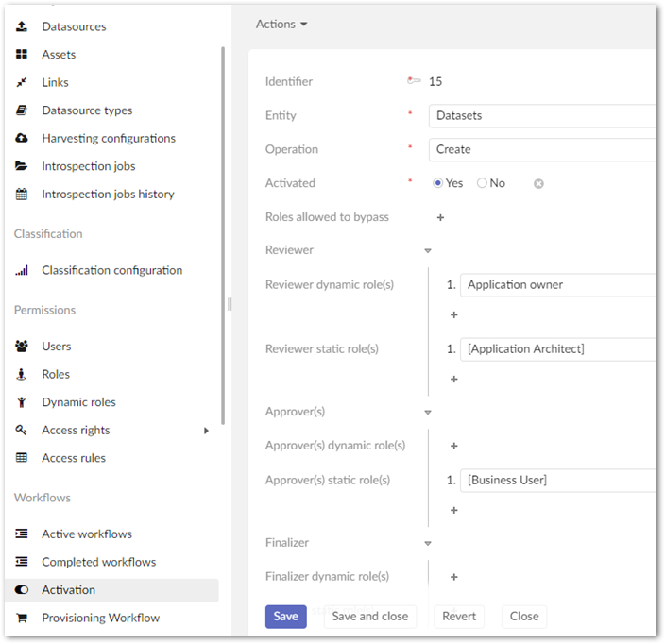Clear the Activated selection with x icon
The image size is (665, 644).
pos(538,184)
